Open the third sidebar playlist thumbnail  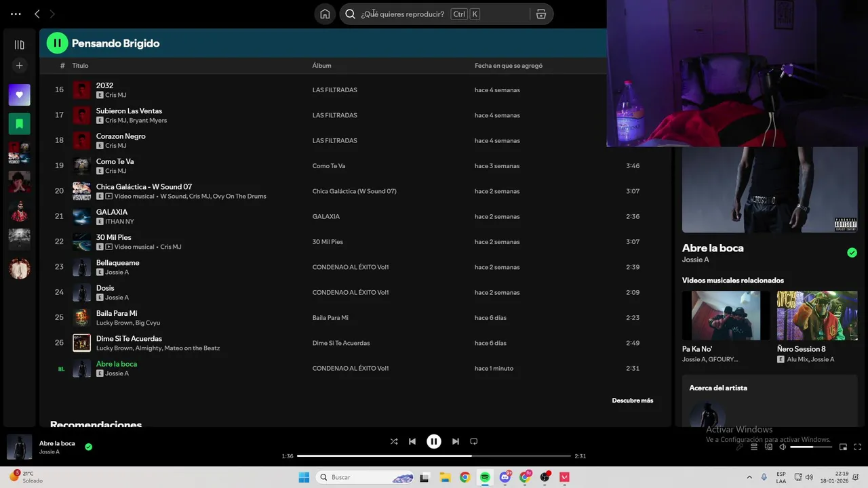coord(19,153)
